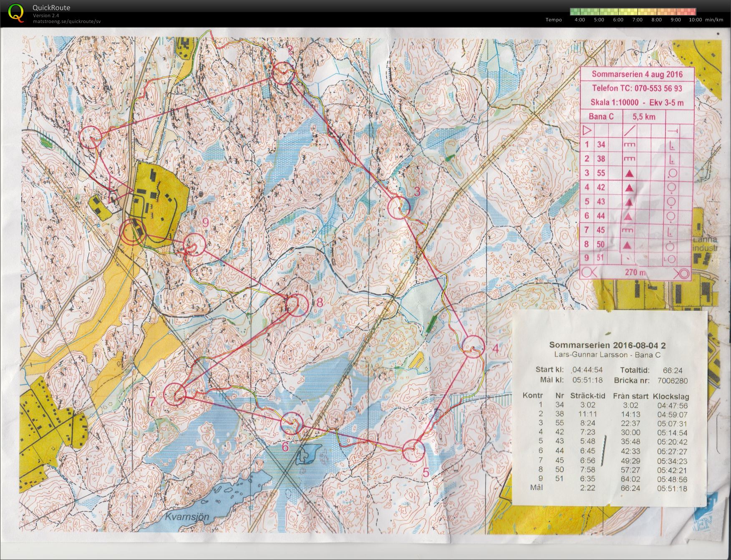Select control circle 9 on the map
Viewport: 731px width, 560px height.
[x=194, y=245]
